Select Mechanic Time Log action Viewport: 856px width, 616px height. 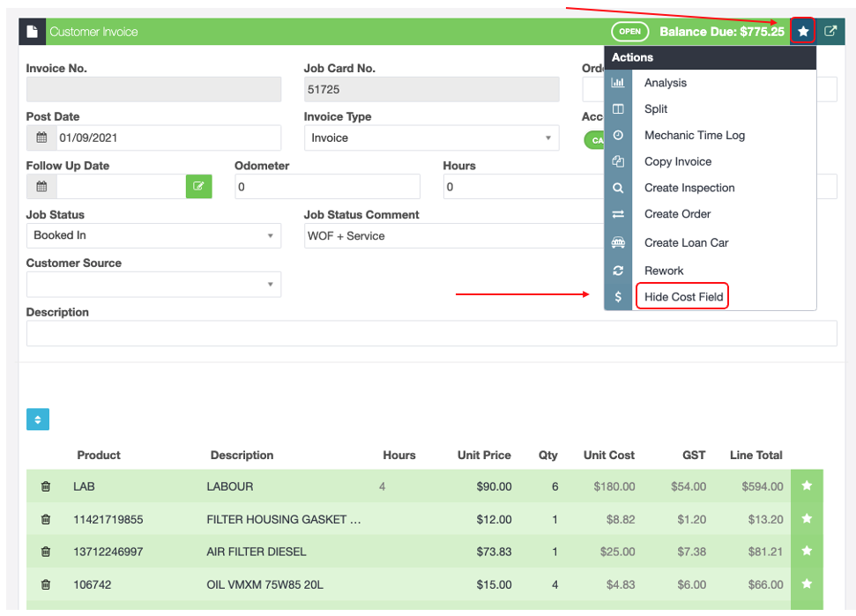(695, 135)
